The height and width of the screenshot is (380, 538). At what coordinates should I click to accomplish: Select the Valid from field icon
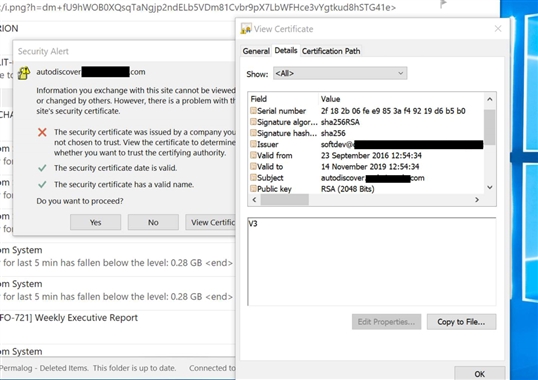click(x=253, y=155)
